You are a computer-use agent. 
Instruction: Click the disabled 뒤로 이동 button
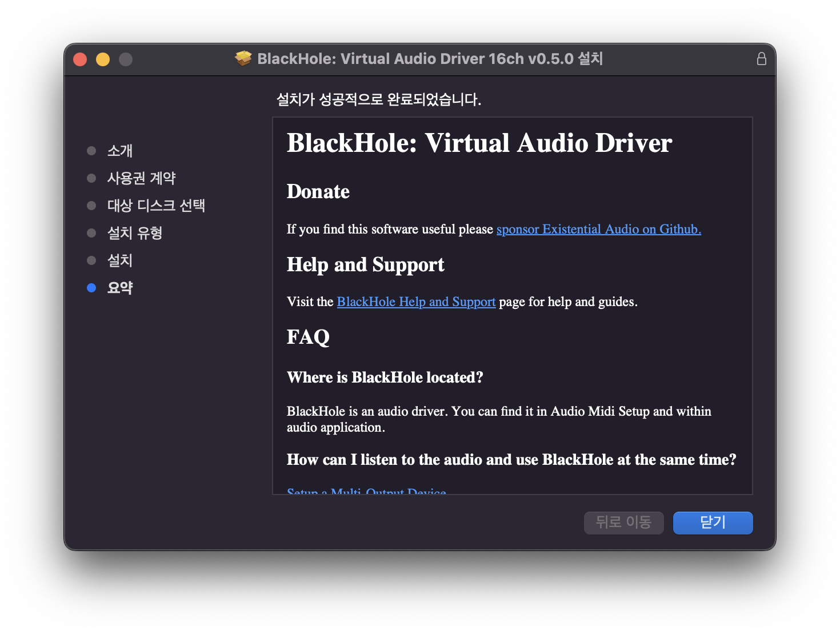click(623, 523)
